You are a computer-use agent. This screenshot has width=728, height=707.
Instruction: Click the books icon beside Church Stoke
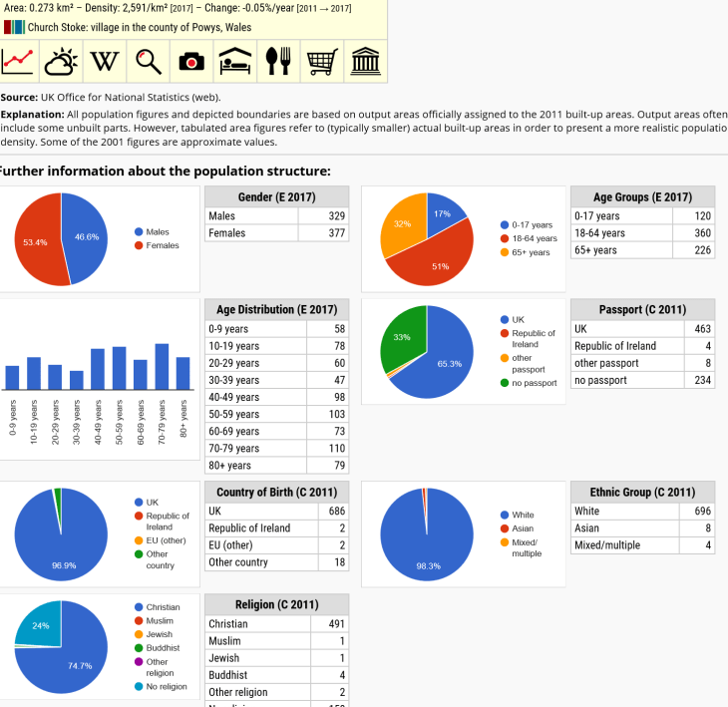[13, 27]
